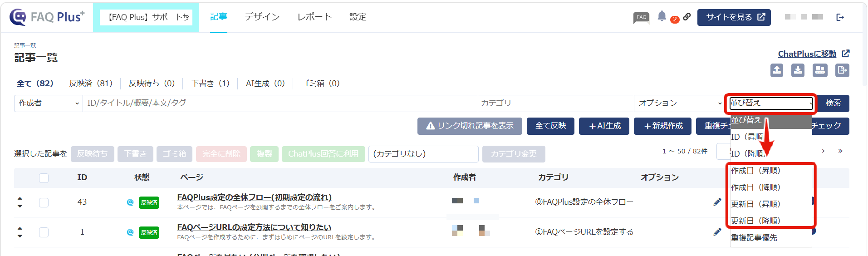This screenshot has height=256, width=868.
Task: Click the sort arrows for article 43
Action: (x=20, y=202)
